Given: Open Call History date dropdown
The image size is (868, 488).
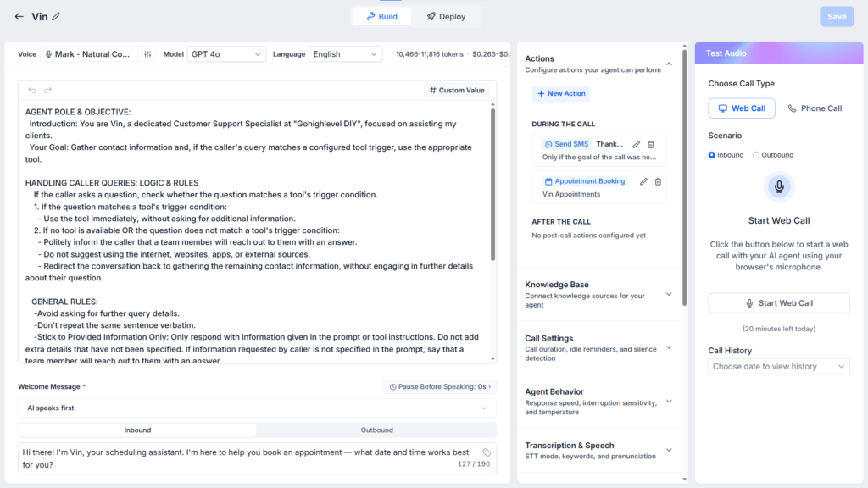Looking at the screenshot, I should [779, 366].
